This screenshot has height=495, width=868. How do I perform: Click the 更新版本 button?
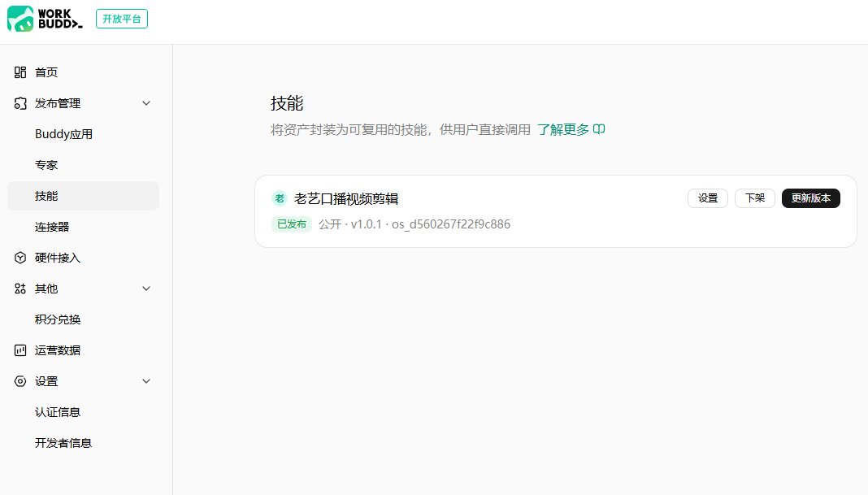point(810,198)
